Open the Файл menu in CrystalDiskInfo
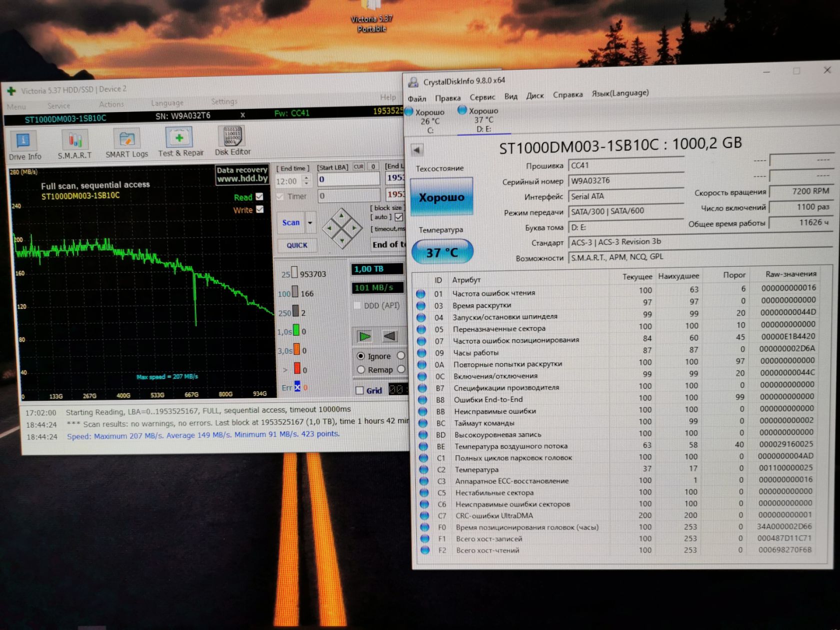Viewport: 840px width, 630px height. [416, 98]
